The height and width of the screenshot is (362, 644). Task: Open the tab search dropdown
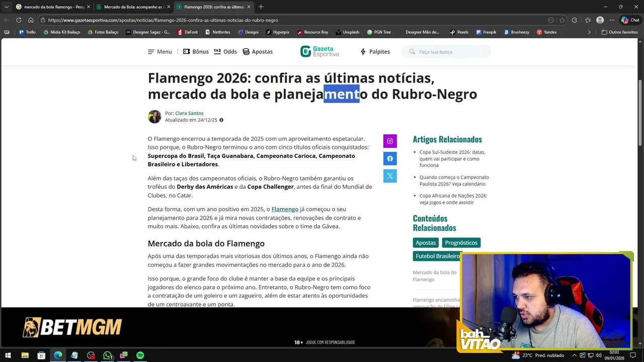pos(7,7)
